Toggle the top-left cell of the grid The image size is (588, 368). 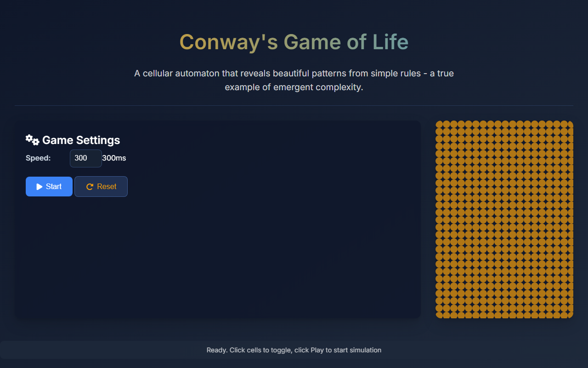439,124
